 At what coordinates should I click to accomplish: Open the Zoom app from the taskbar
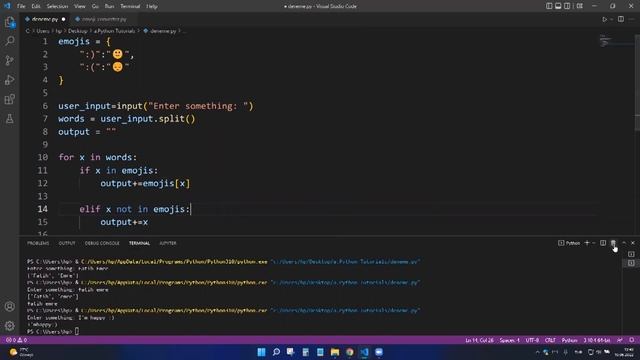pos(379,352)
